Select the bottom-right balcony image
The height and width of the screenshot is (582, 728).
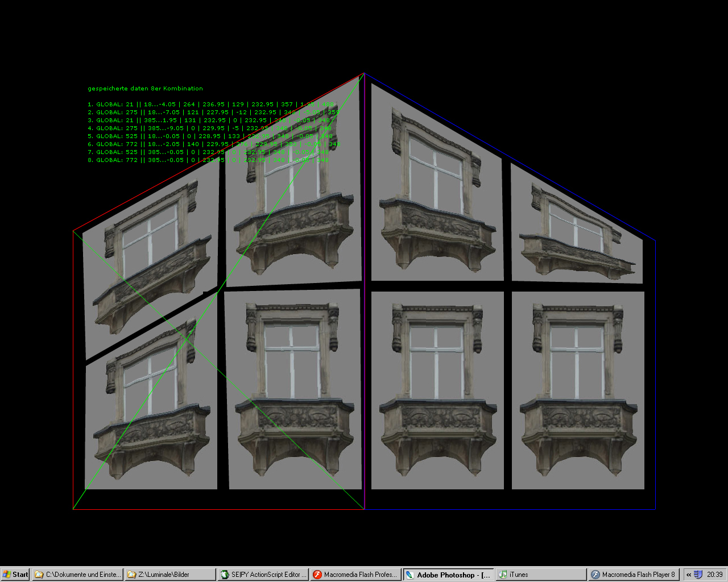point(578,390)
